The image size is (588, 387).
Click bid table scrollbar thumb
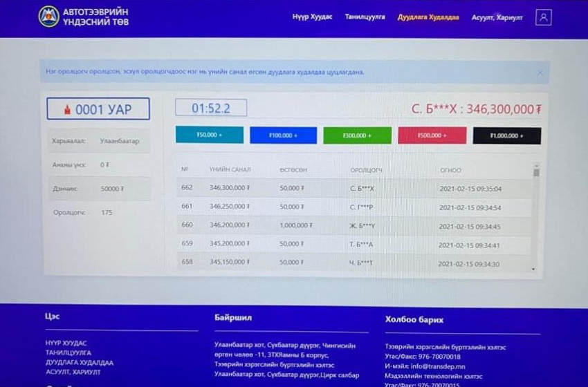[x=536, y=172]
